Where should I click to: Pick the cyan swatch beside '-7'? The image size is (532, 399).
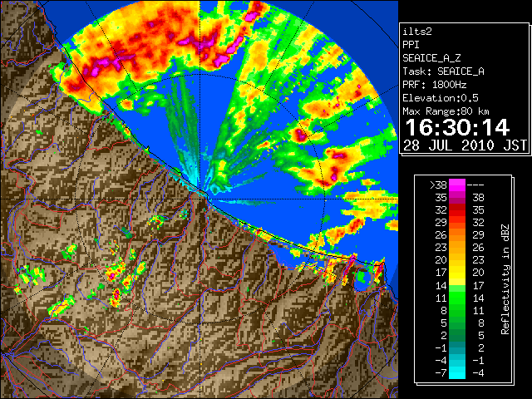(x=457, y=373)
